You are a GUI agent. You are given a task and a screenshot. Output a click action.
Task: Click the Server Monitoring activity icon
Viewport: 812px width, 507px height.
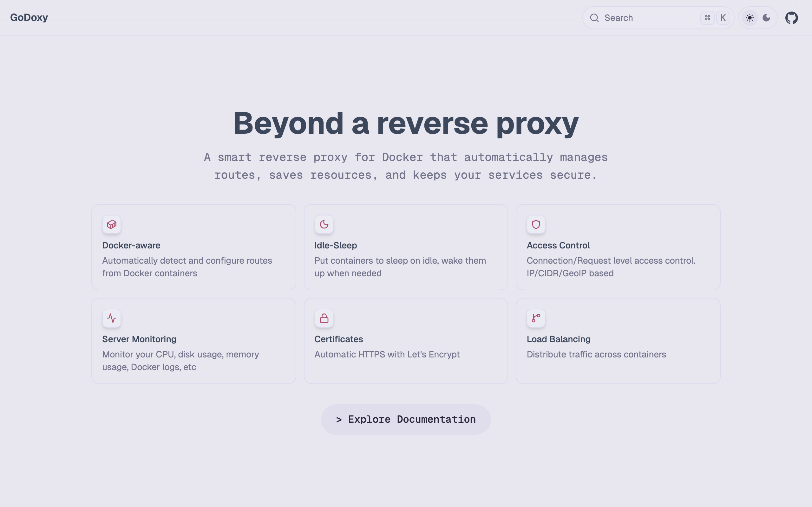112,318
